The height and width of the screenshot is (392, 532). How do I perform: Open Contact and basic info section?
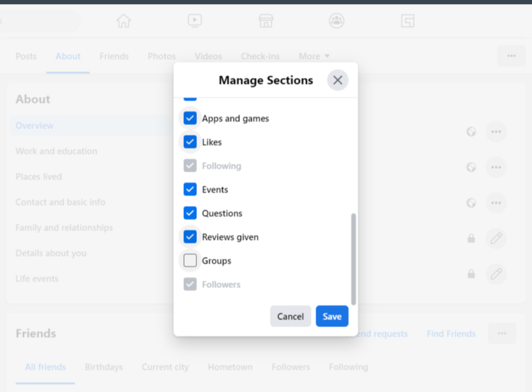(60, 202)
